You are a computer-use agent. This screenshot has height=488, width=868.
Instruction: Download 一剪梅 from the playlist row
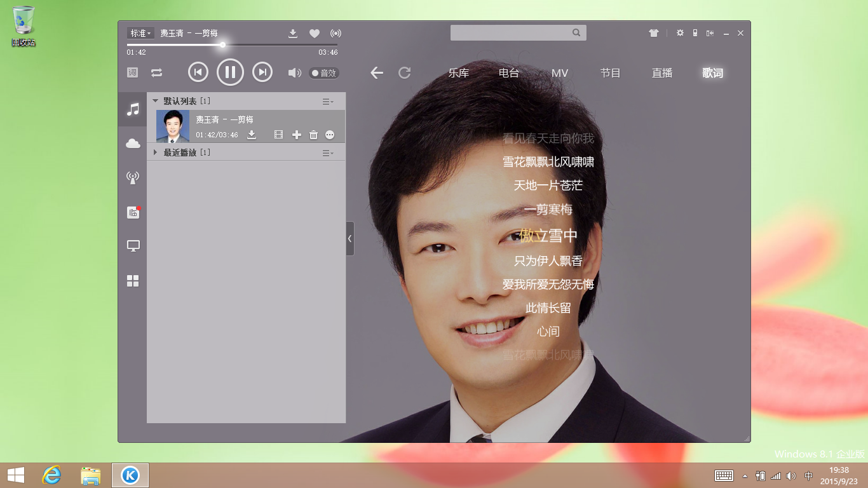click(x=252, y=135)
